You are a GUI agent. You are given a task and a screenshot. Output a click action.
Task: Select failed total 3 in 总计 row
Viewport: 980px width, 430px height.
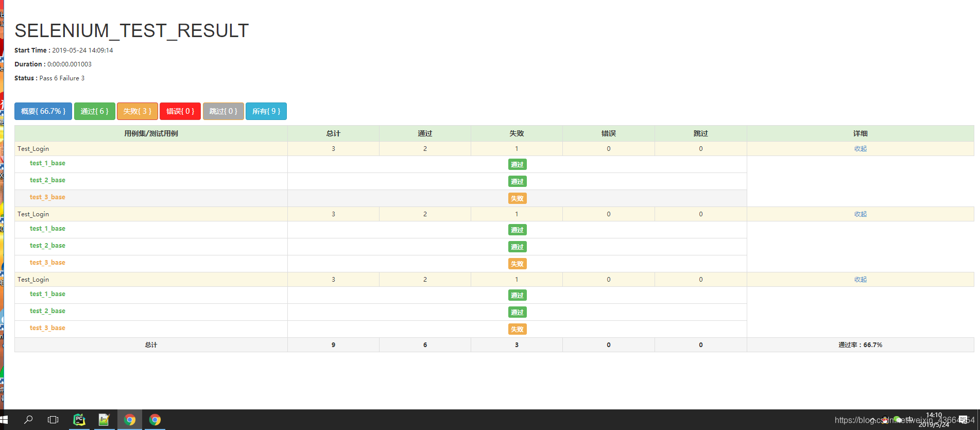tap(517, 345)
